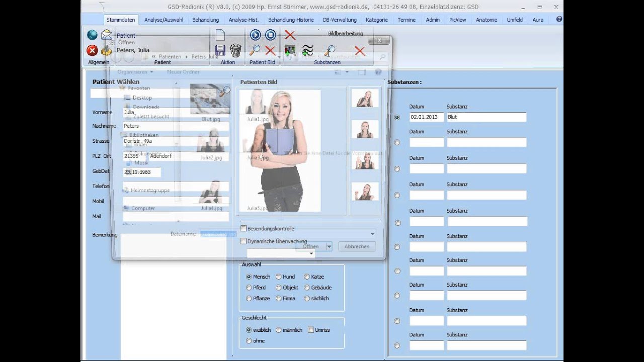Select the Gebäude radio button
The image size is (644, 362).
307,288
